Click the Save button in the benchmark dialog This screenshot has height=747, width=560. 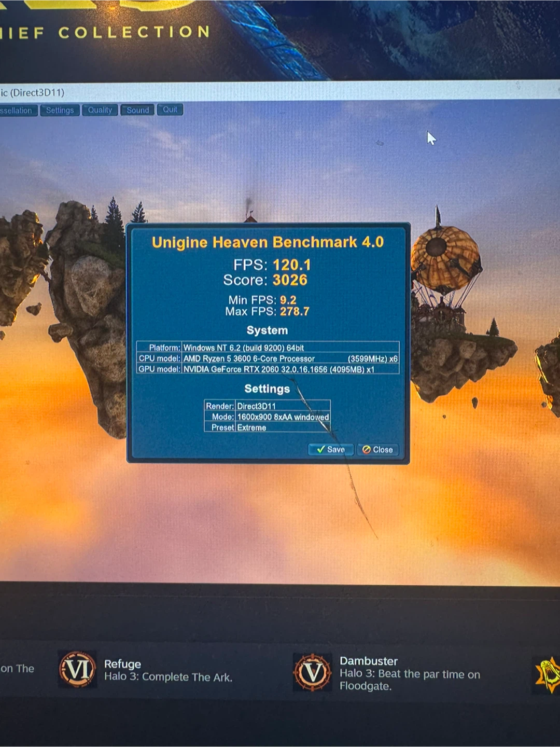[x=331, y=449]
